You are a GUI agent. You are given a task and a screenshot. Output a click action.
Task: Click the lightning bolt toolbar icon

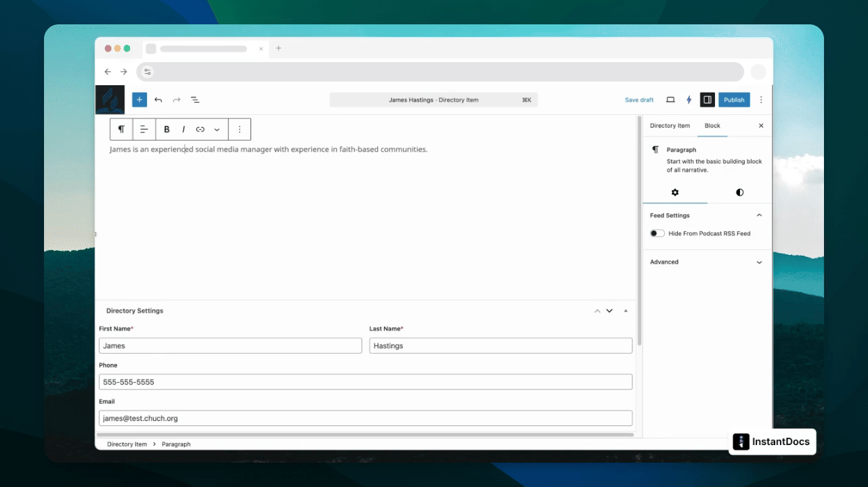(689, 99)
